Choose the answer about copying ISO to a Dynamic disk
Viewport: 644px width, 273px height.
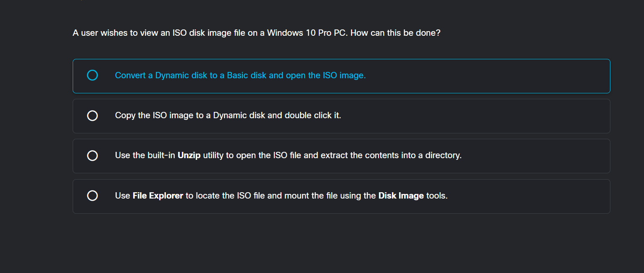228,115
